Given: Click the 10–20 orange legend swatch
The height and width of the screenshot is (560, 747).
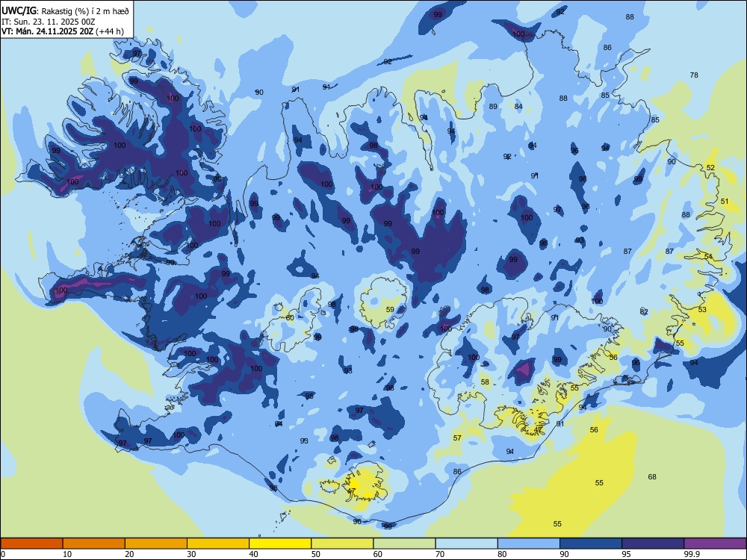Looking at the screenshot, I should [x=94, y=544].
